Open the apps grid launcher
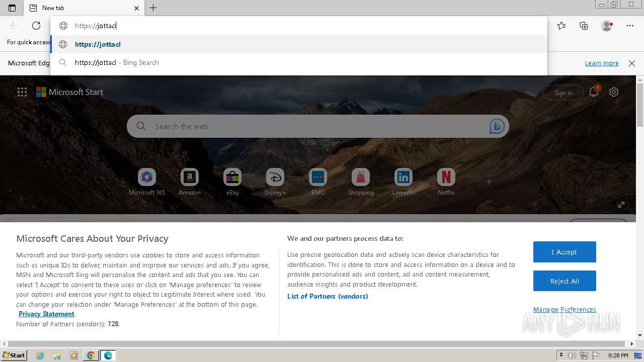The height and width of the screenshot is (362, 644). coord(22,92)
